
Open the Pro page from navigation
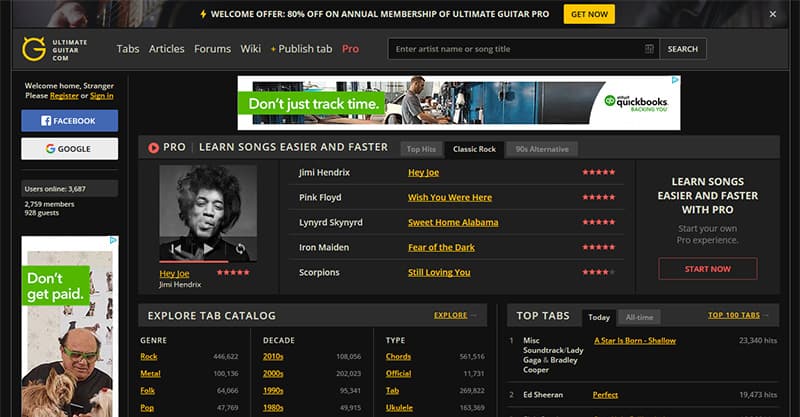click(x=351, y=49)
